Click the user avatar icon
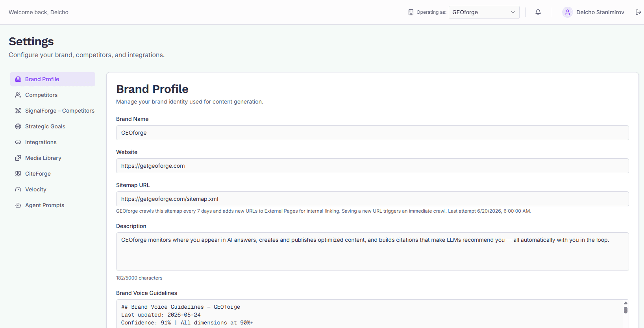 [x=568, y=12]
